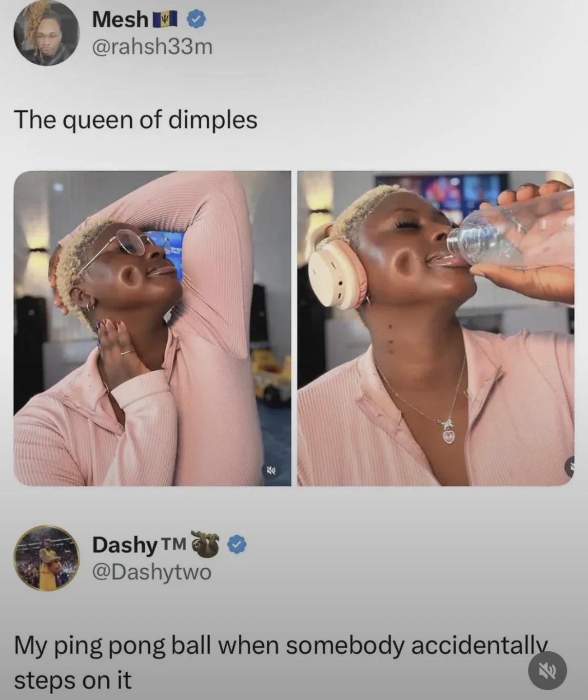Open the @Dashytwo handle
This screenshot has width=588, height=700.
click(152, 571)
